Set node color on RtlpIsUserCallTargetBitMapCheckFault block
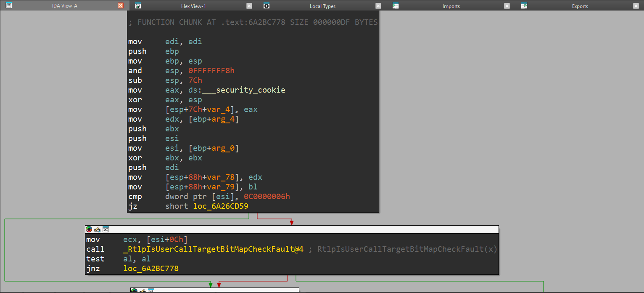This screenshot has height=293, width=644. coord(89,229)
